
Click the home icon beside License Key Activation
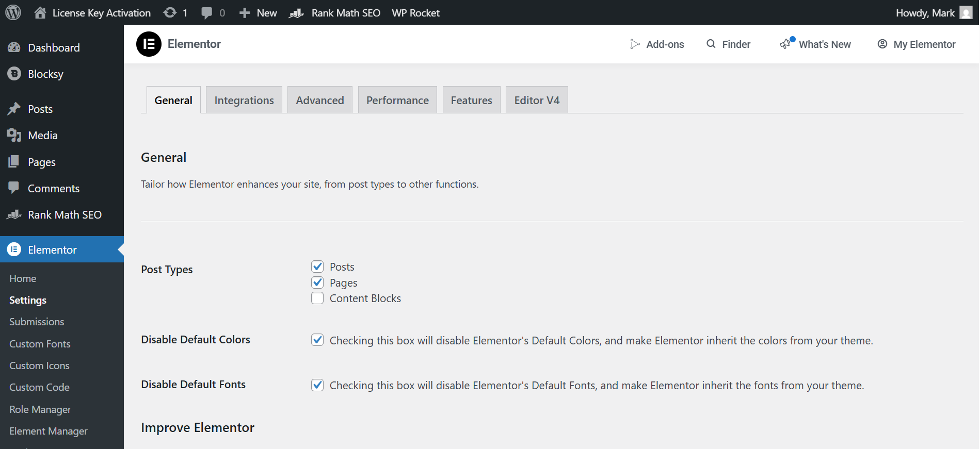coord(40,12)
